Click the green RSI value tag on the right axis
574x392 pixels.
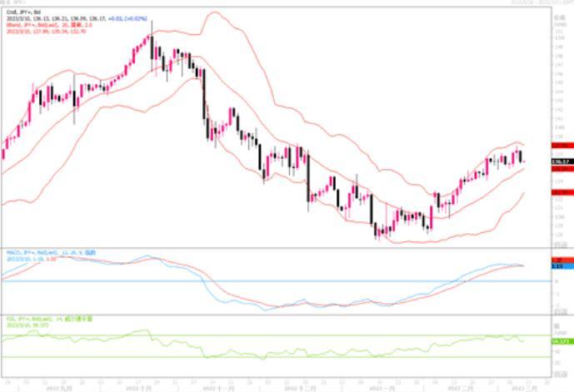(560, 341)
